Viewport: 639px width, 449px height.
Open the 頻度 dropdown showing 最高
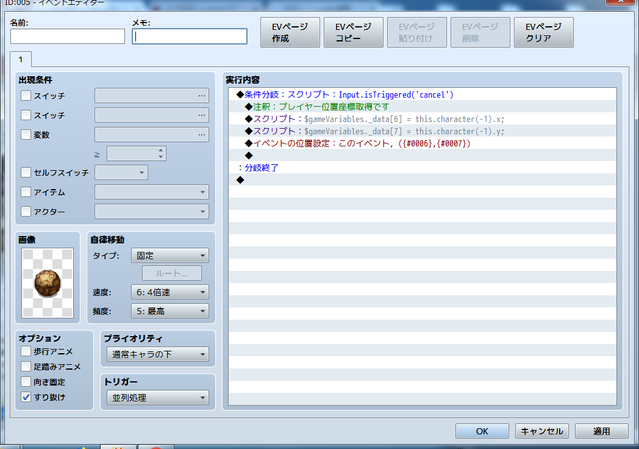(x=170, y=311)
